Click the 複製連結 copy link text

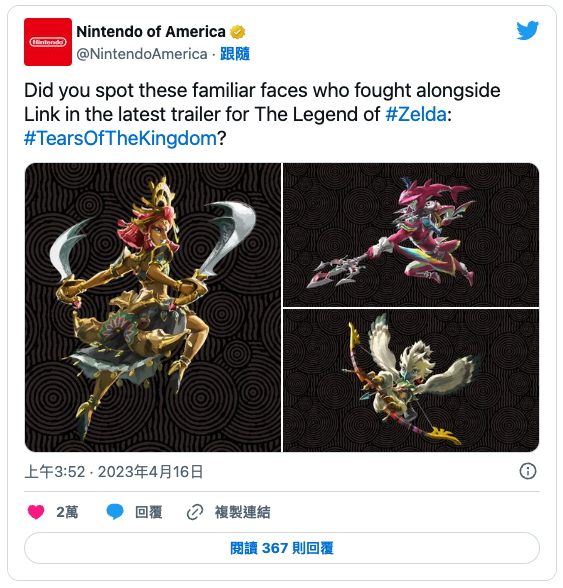coord(242,512)
